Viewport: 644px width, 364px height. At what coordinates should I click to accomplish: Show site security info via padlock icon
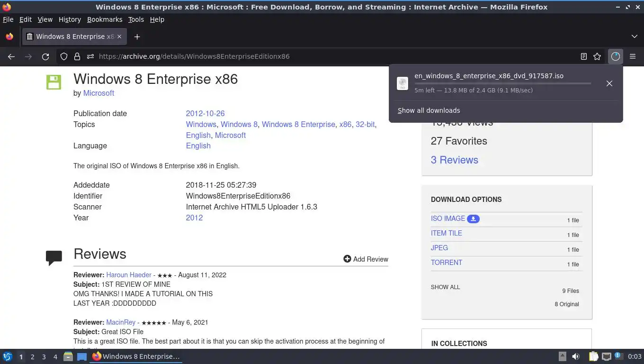point(77,56)
